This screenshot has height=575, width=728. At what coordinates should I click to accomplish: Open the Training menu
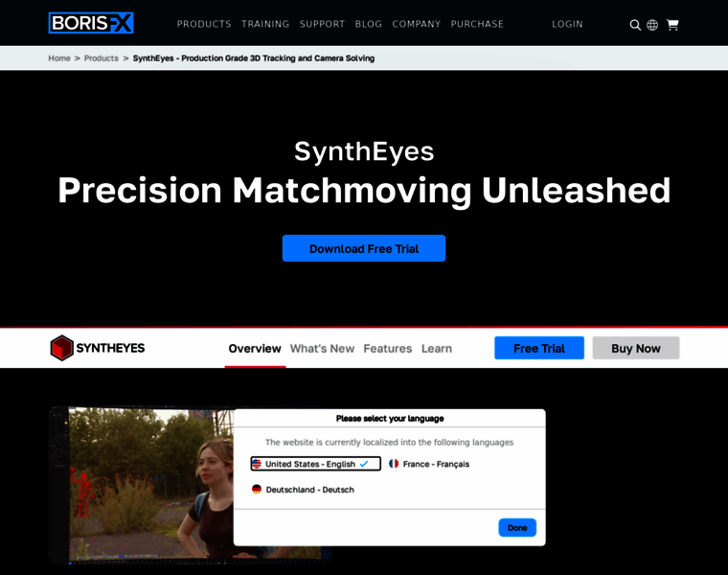265,24
